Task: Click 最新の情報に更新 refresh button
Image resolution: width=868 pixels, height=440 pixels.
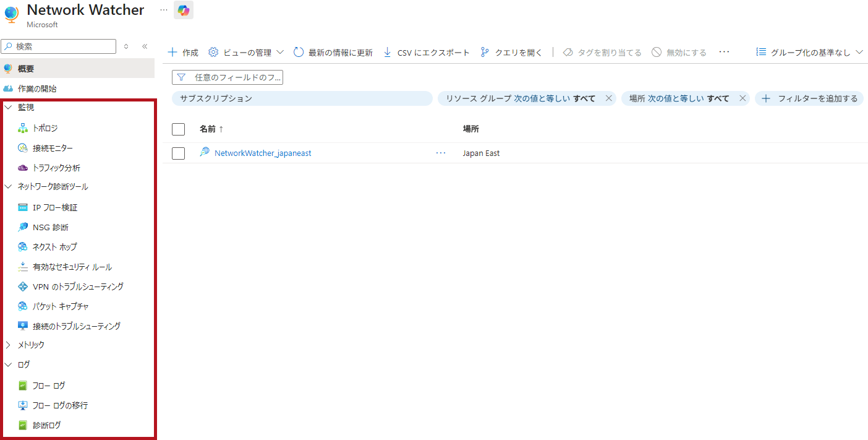Action: pyautogui.click(x=333, y=53)
